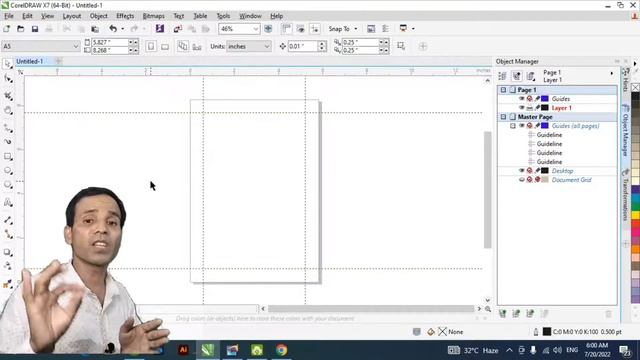
Task: Click blue color swatch of Guides (all pages)
Action: [x=544, y=126]
